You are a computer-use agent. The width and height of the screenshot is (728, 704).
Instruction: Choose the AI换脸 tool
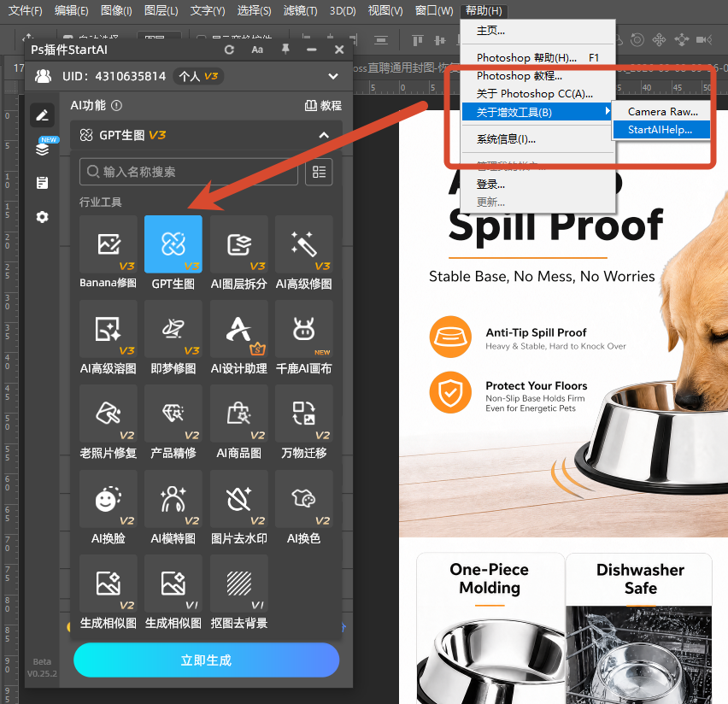pyautogui.click(x=109, y=499)
